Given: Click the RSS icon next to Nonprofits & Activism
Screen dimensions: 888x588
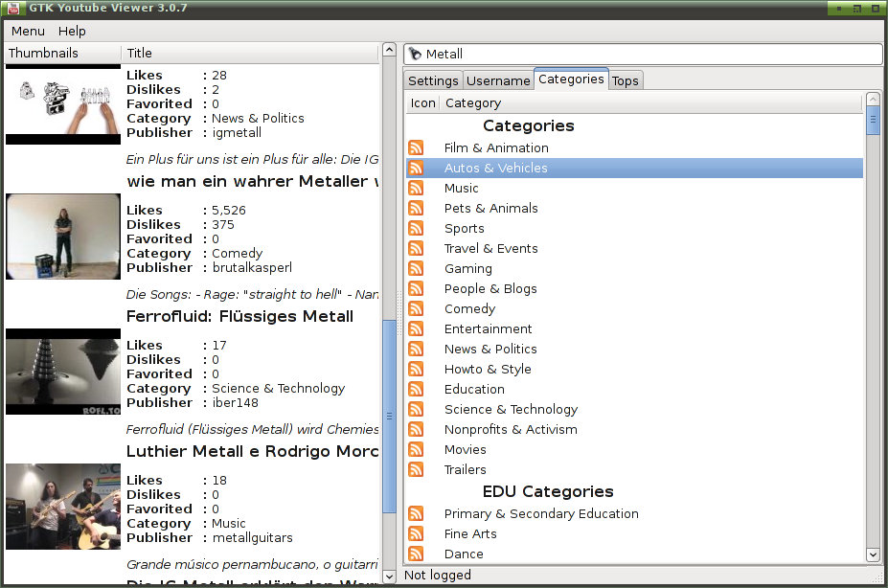Looking at the screenshot, I should point(416,429).
